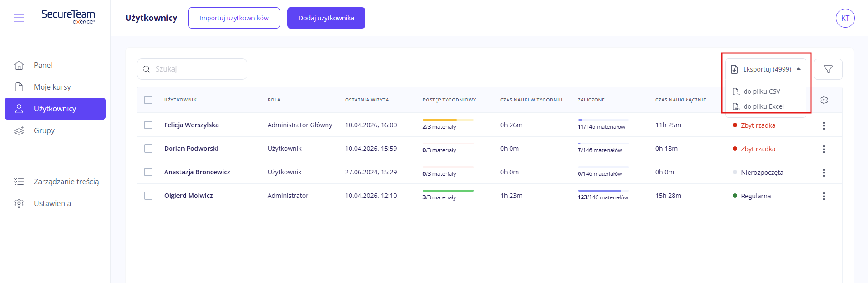Toggle the select-all users checkbox

pos(148,100)
